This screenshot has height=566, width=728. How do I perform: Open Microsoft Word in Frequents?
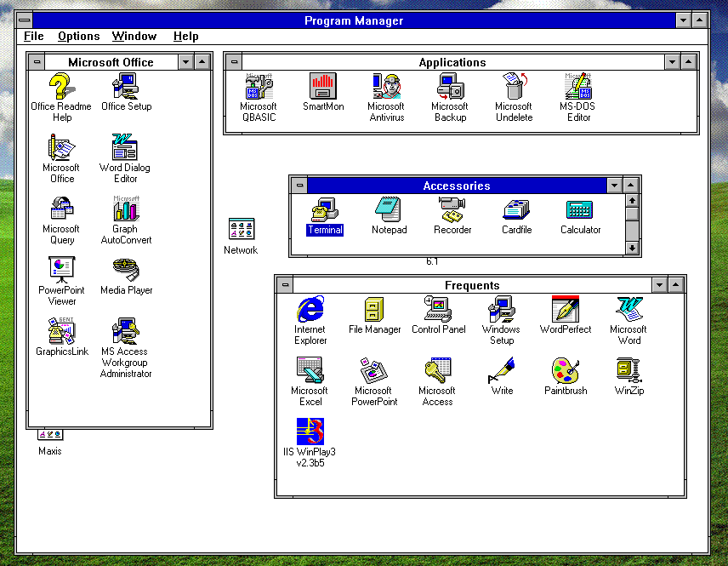tap(629, 310)
